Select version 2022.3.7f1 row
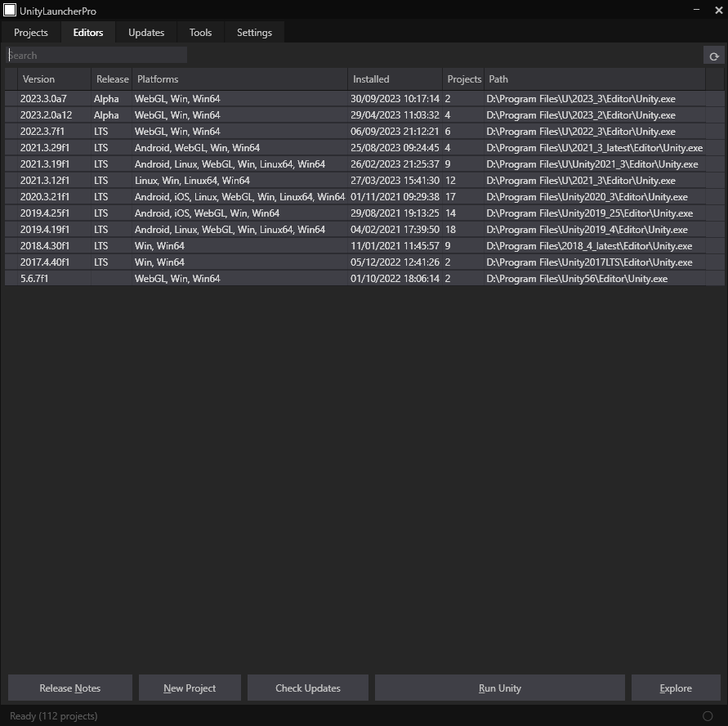728x726 pixels. pos(364,132)
